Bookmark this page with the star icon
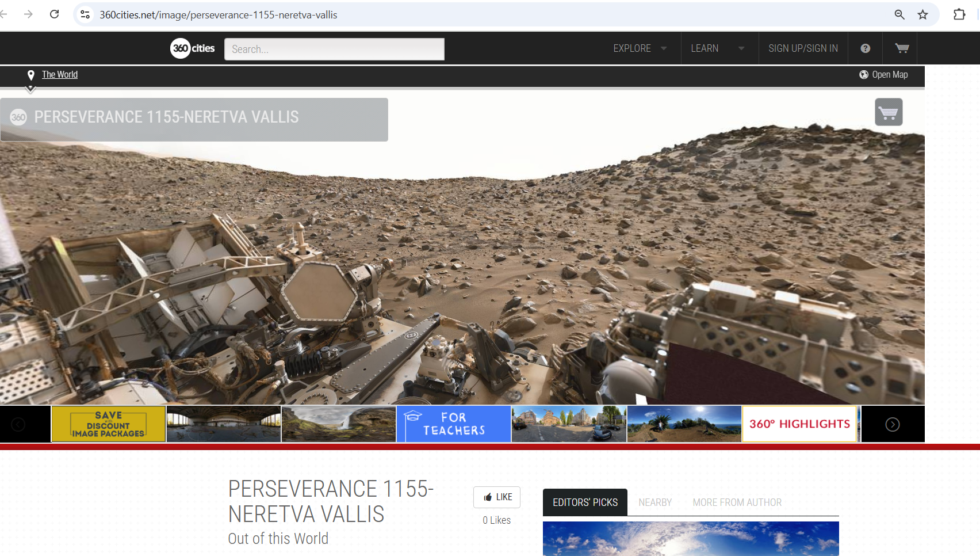Screen dimensions: 980x556 click(922, 14)
